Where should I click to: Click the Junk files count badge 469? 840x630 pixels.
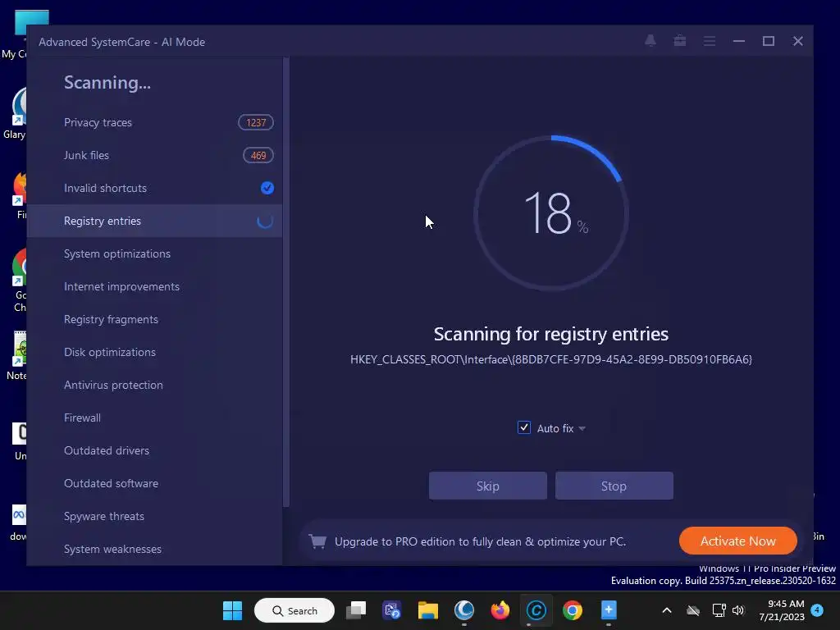(x=258, y=155)
